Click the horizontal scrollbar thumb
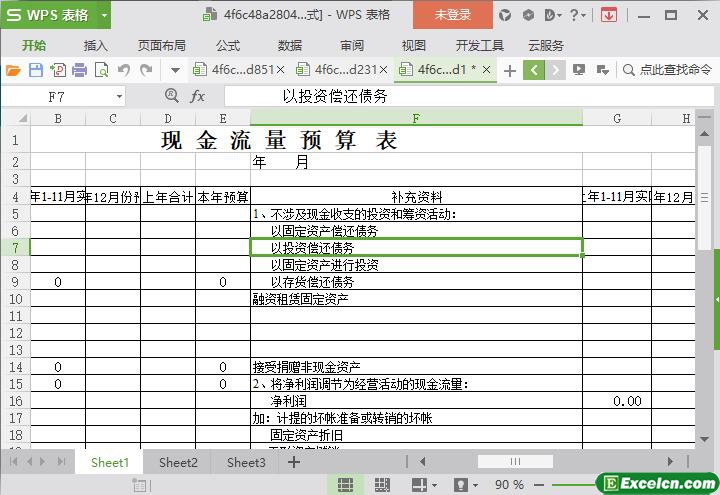Viewport: 720px width, 495px height. pyautogui.click(x=515, y=461)
